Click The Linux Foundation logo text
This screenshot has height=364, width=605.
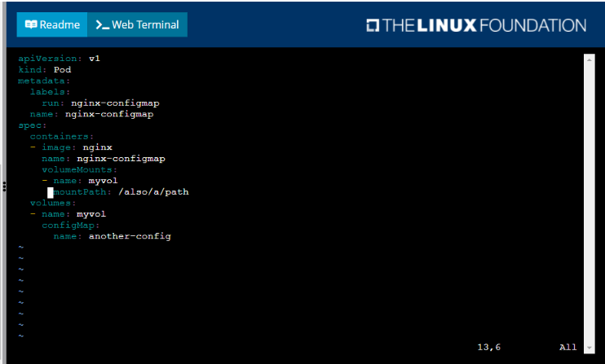click(x=484, y=25)
